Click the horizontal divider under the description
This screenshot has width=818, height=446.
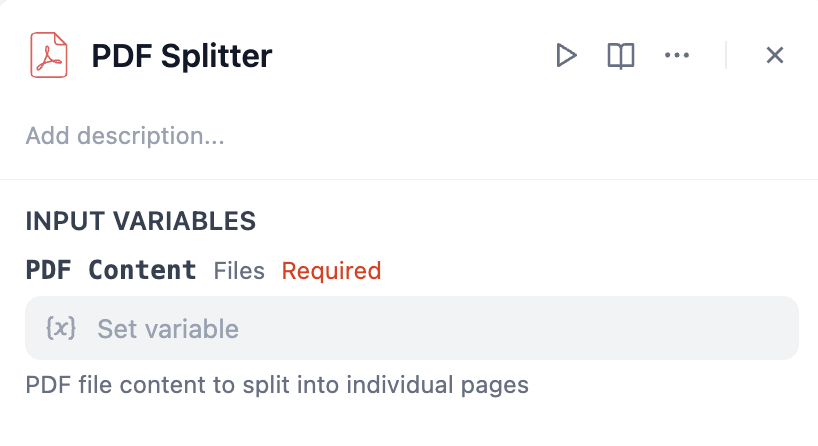(x=409, y=180)
